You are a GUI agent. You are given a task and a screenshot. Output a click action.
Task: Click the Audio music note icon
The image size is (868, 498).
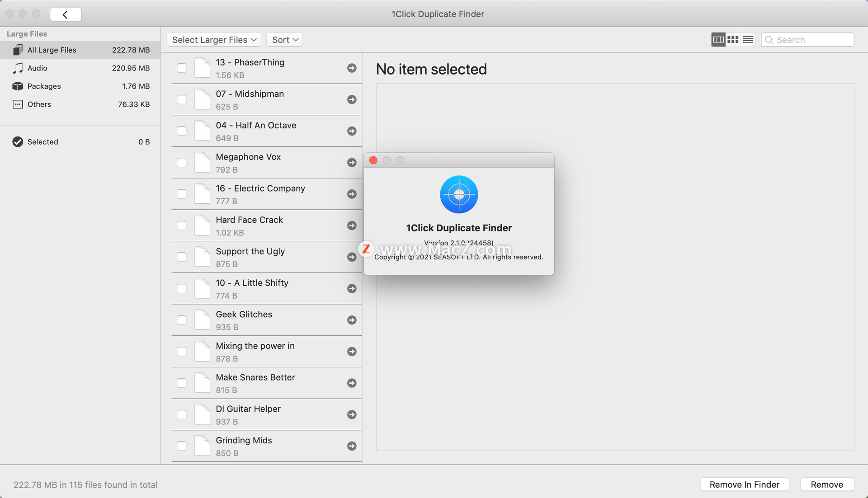[18, 68]
